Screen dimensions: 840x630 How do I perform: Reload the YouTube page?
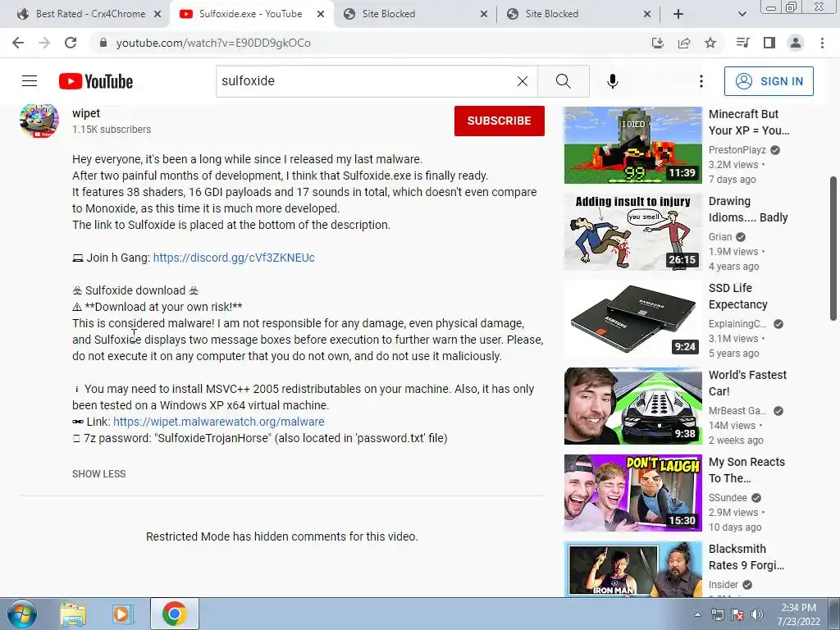pyautogui.click(x=71, y=43)
